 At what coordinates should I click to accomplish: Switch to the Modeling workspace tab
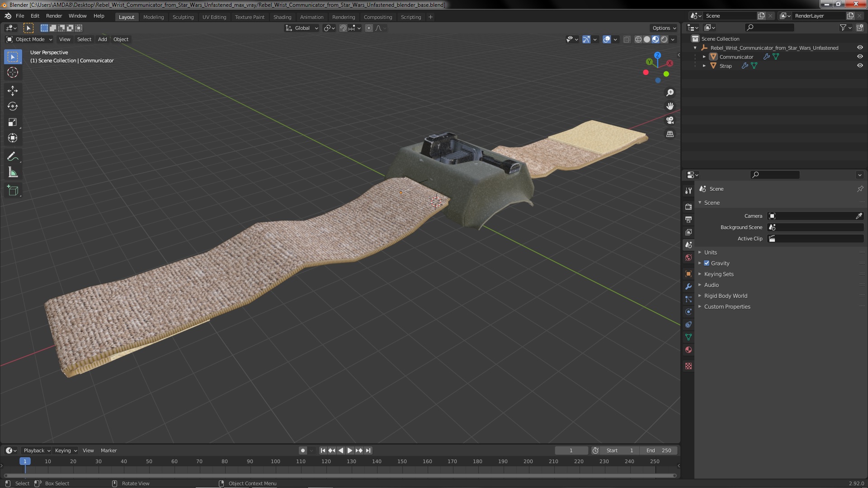153,17
